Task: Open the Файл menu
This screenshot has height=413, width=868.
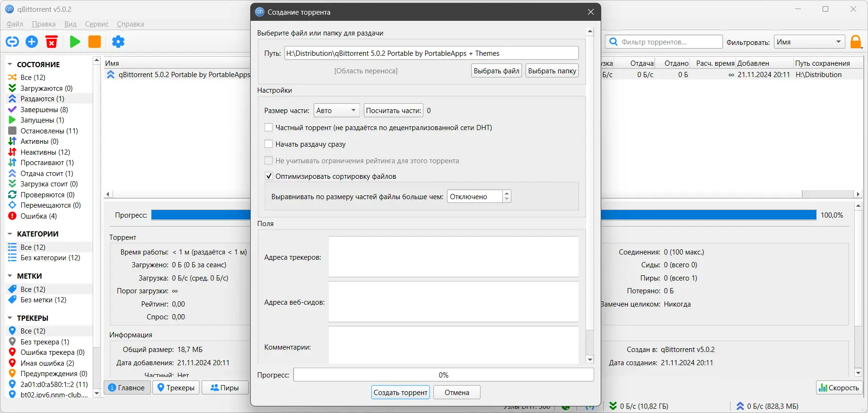Action: pyautogui.click(x=15, y=24)
